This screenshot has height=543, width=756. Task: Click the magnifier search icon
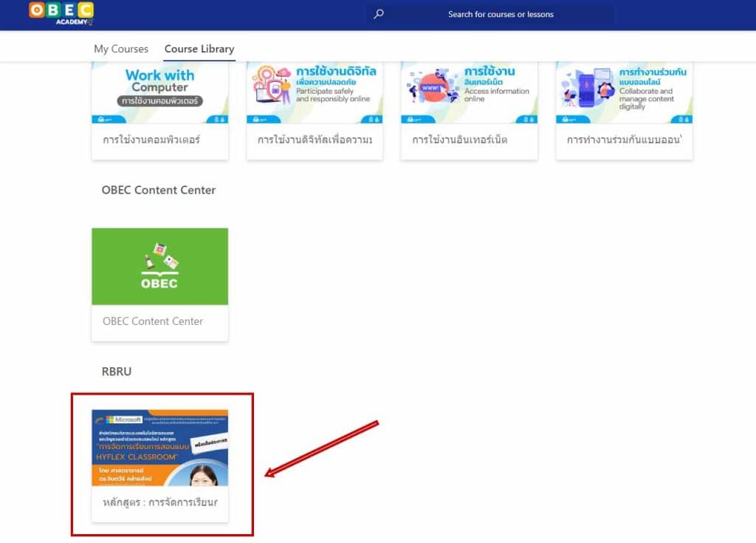coord(379,14)
